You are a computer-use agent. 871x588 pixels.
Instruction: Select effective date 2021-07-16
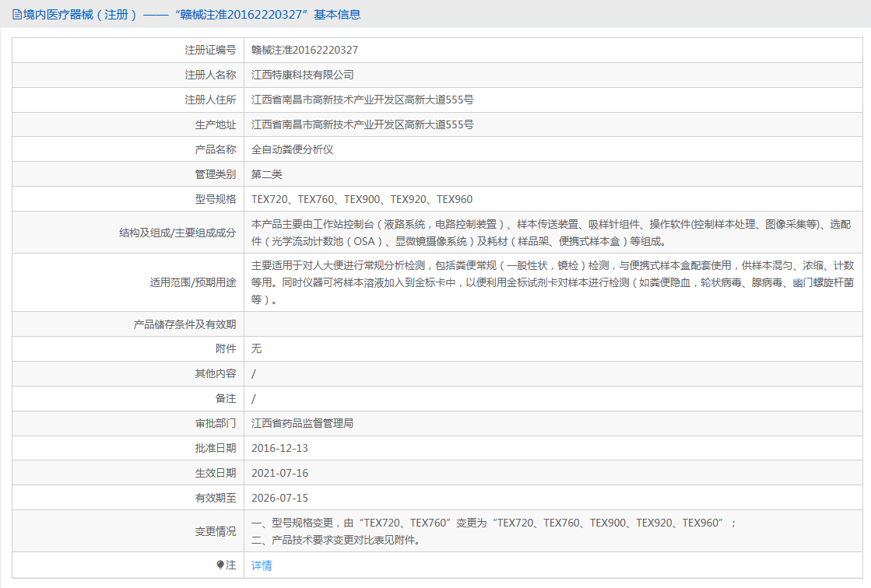pyautogui.click(x=279, y=473)
